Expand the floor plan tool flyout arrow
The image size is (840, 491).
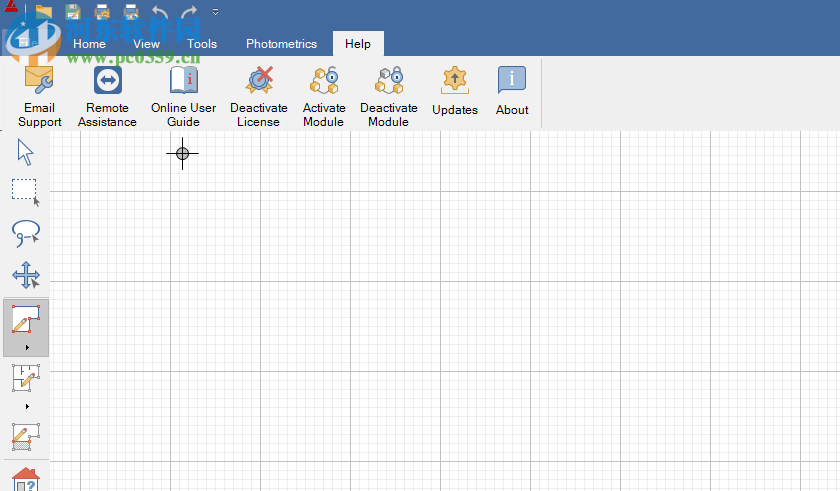pyautogui.click(x=27, y=406)
